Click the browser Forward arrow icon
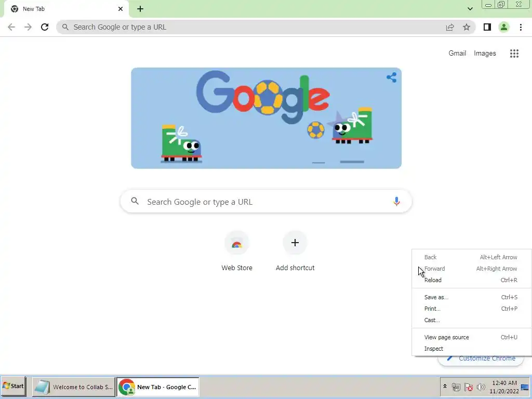Viewport: 532px width, 399px height. coord(28,27)
